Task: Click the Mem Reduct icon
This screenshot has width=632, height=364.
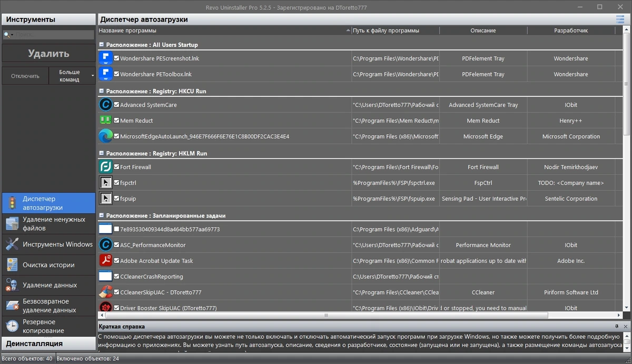Action: pos(106,120)
